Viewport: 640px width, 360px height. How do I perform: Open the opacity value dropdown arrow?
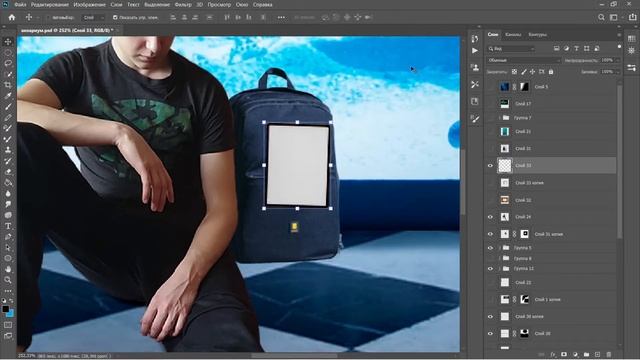618,60
